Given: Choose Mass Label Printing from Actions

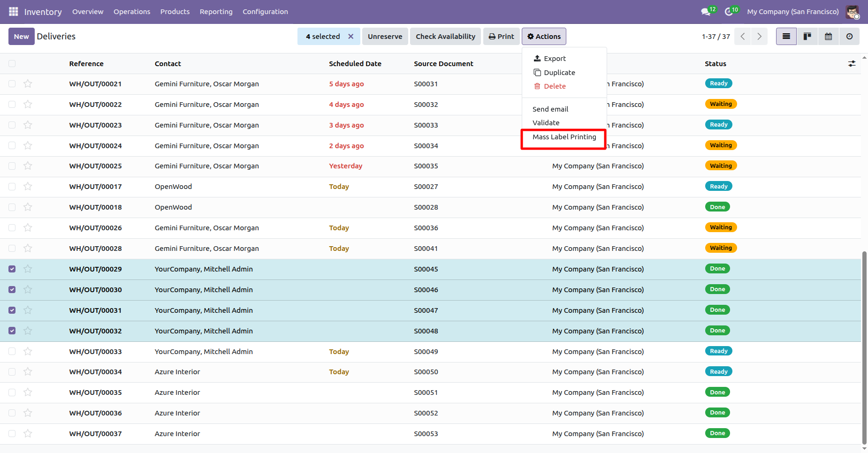Looking at the screenshot, I should click(564, 137).
